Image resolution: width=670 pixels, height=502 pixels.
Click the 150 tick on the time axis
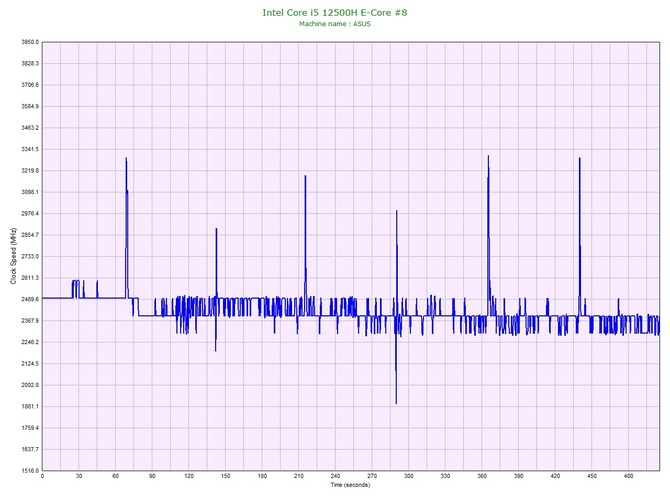coord(226,476)
